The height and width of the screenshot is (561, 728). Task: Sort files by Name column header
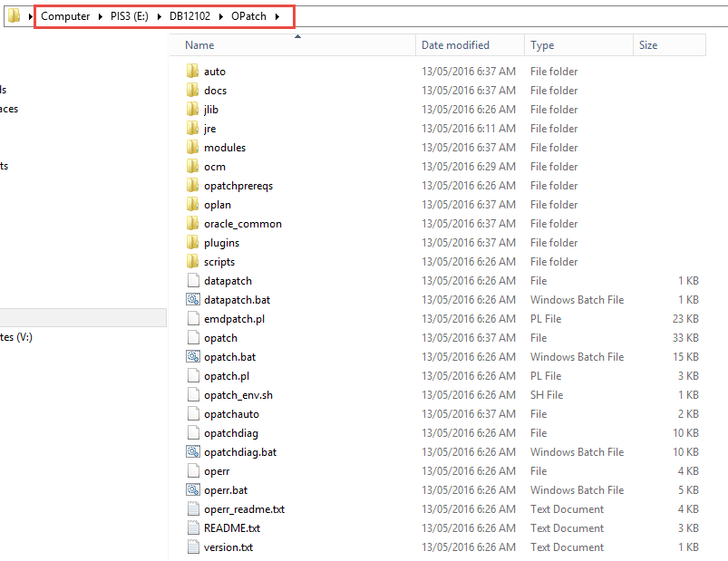pyautogui.click(x=199, y=45)
